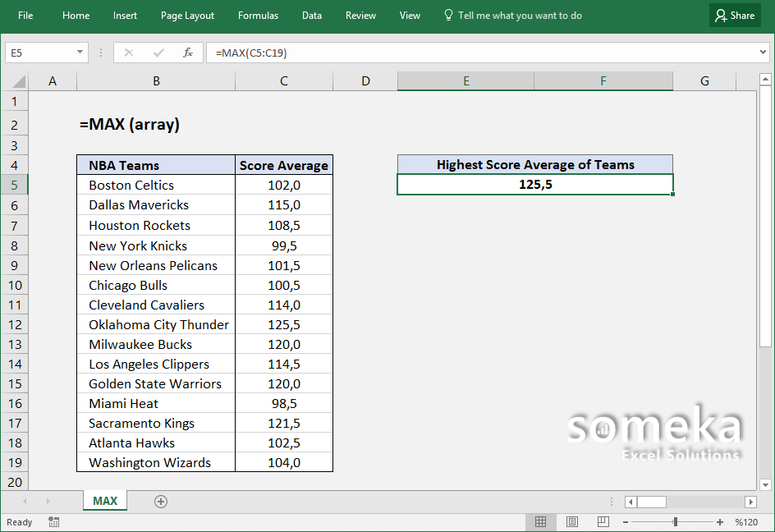Screen dimensions: 775x532
Task: Click the Cancel (X) icon in formula bar
Action: point(128,53)
